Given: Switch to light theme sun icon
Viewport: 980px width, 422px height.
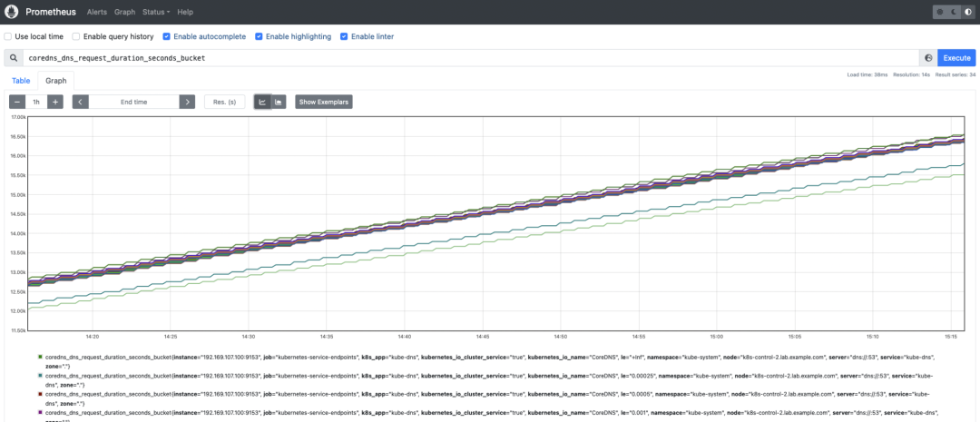Looking at the screenshot, I should coord(939,12).
